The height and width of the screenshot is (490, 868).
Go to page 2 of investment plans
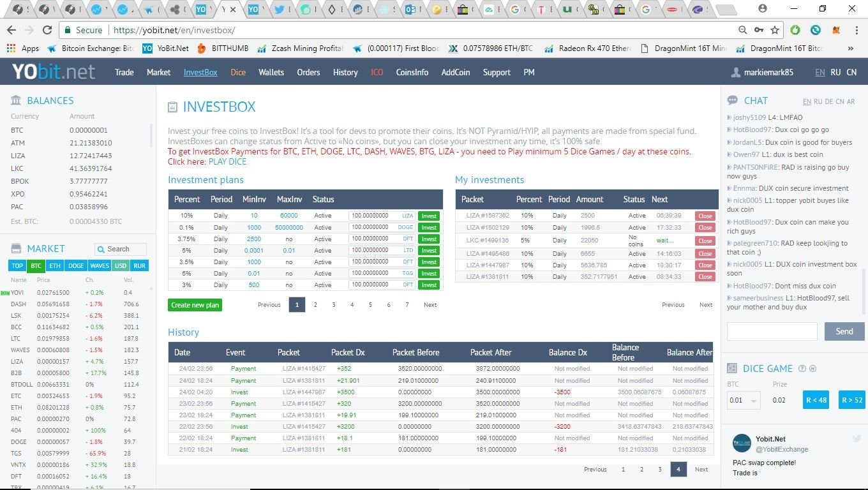point(315,305)
